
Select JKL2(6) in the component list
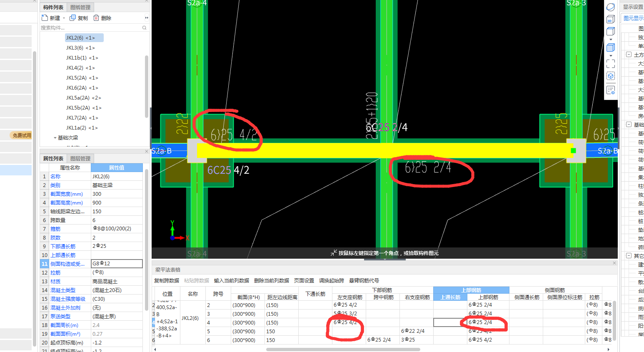[84, 38]
